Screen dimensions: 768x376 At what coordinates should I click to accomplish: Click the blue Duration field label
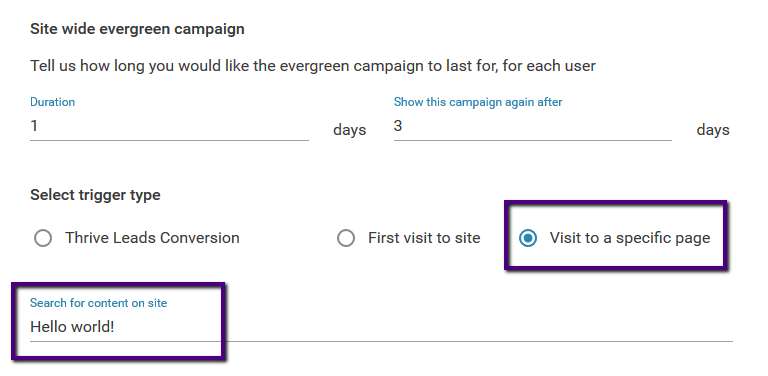(52, 102)
